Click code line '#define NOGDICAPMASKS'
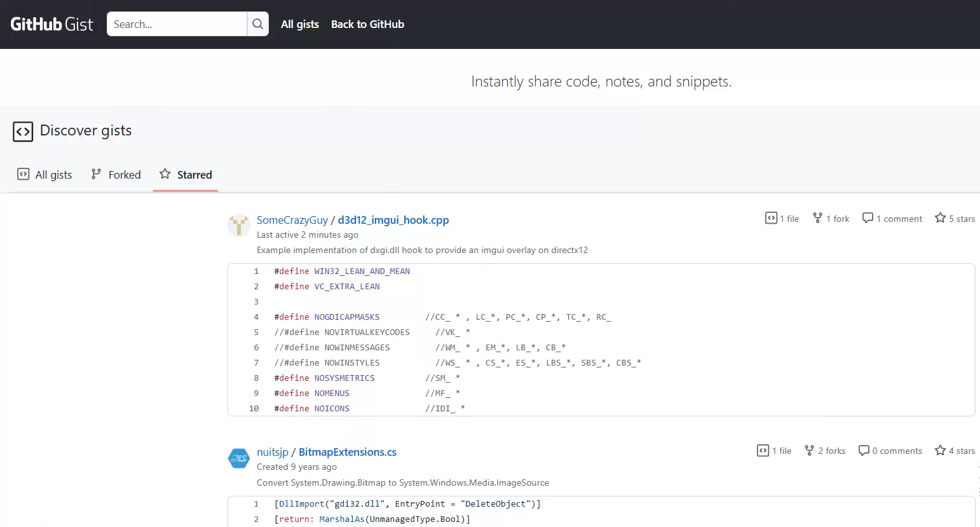980x527 pixels. tap(443, 317)
